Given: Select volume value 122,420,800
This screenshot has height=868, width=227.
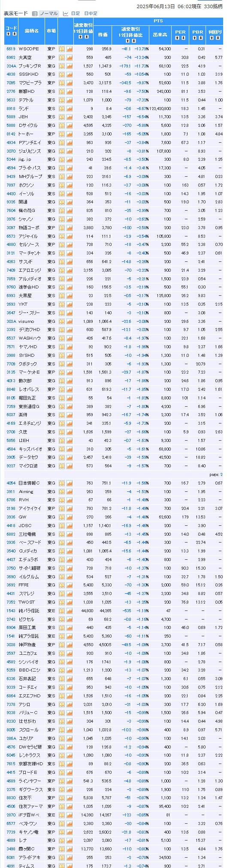Looking at the screenshot, I should [160, 108].
